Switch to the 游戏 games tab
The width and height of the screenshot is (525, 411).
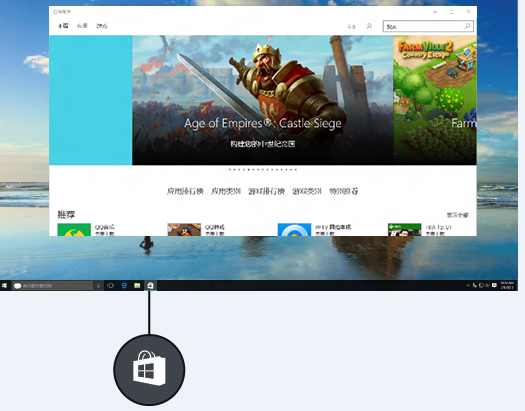101,26
